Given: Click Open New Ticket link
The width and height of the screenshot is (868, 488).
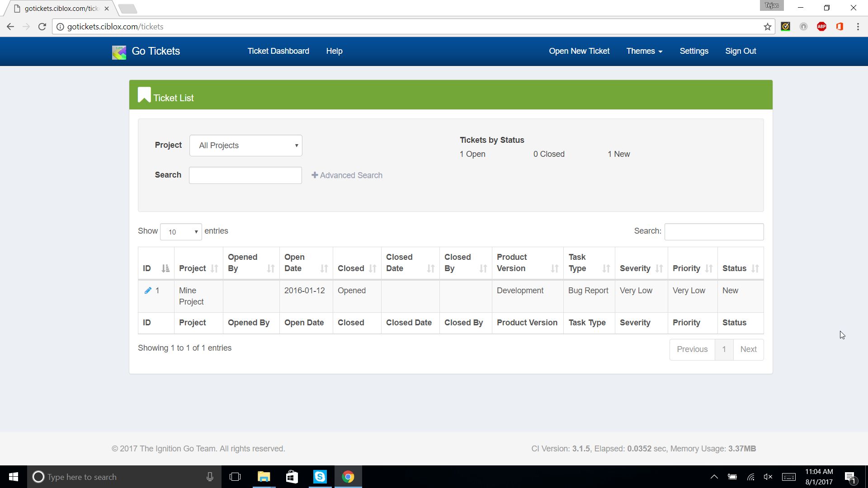Looking at the screenshot, I should click(x=579, y=51).
